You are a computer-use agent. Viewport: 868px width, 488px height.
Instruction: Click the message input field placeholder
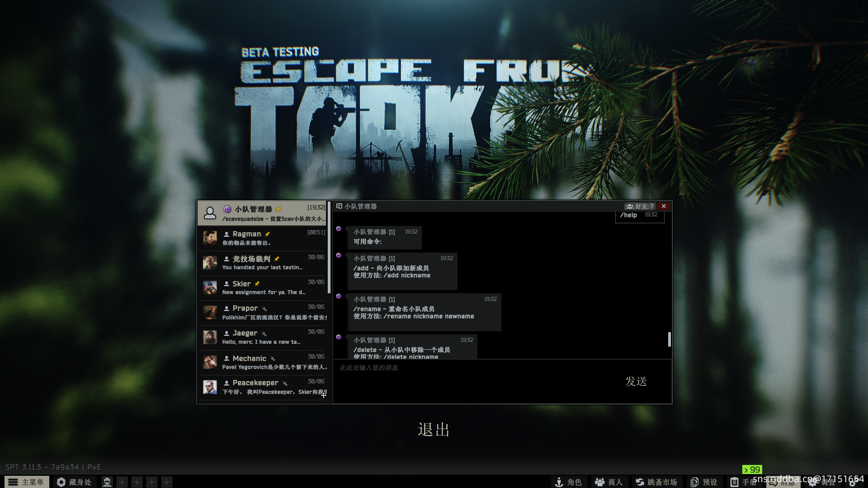(x=368, y=368)
